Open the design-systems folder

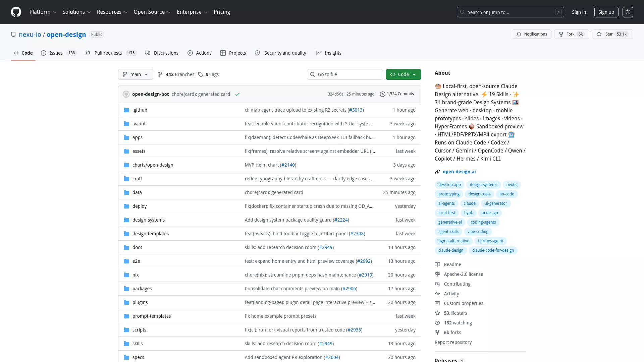tap(148, 220)
